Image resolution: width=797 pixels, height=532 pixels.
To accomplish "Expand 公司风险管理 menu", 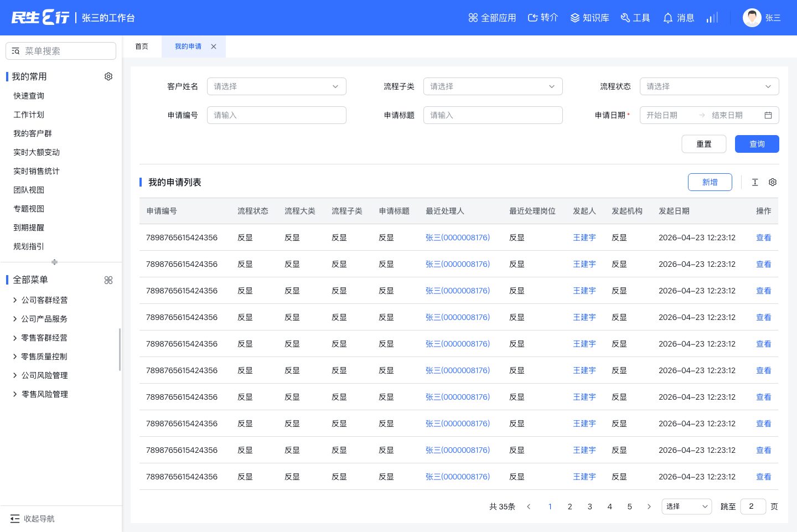I will [x=40, y=375].
